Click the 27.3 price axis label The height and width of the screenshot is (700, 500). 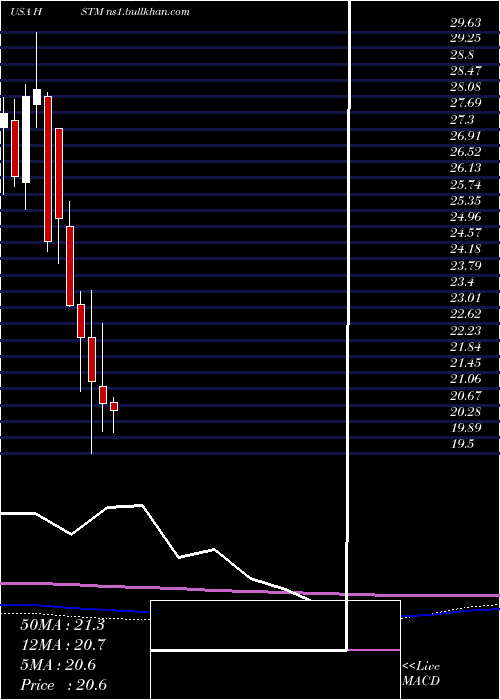(462, 120)
